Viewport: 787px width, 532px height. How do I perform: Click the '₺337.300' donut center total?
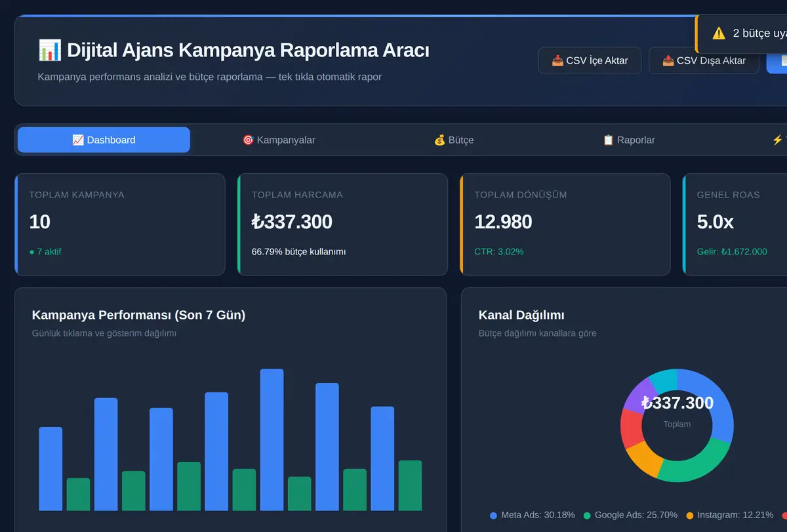coord(677,403)
